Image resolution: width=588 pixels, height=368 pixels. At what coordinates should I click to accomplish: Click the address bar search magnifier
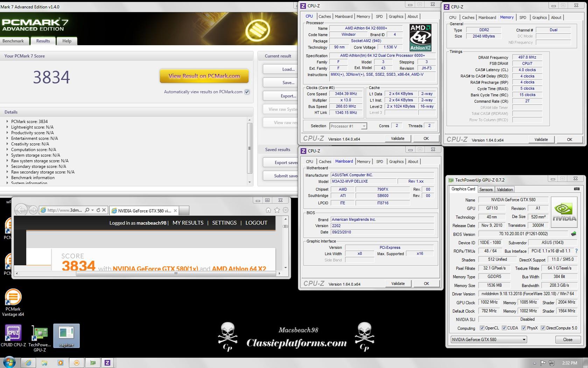point(87,210)
